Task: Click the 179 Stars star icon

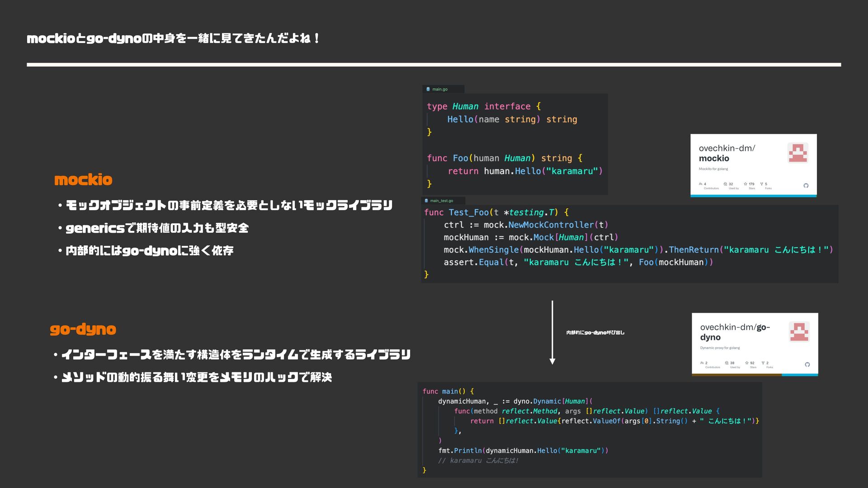Action: click(745, 184)
